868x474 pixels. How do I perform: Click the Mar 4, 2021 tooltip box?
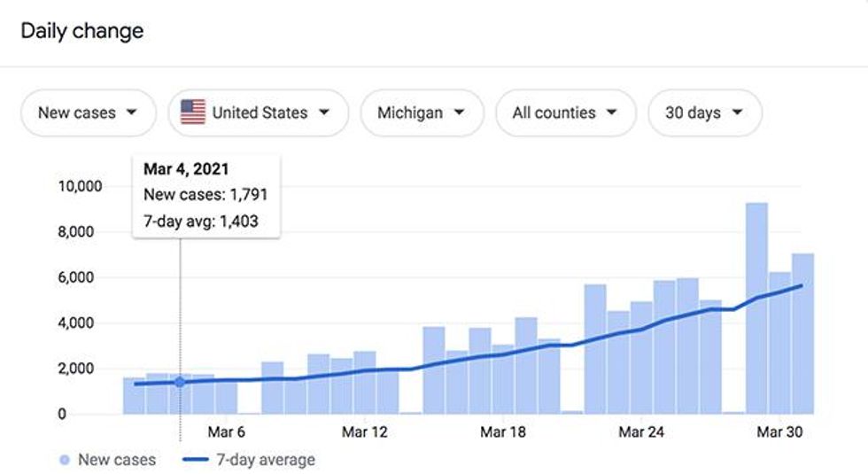(x=206, y=195)
